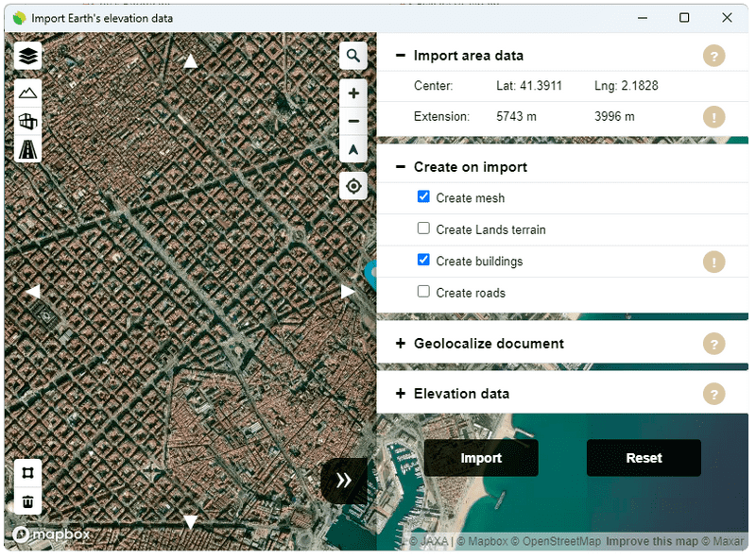The image size is (756, 559).
Task: Enable Create roads checkbox
Action: pos(423,292)
